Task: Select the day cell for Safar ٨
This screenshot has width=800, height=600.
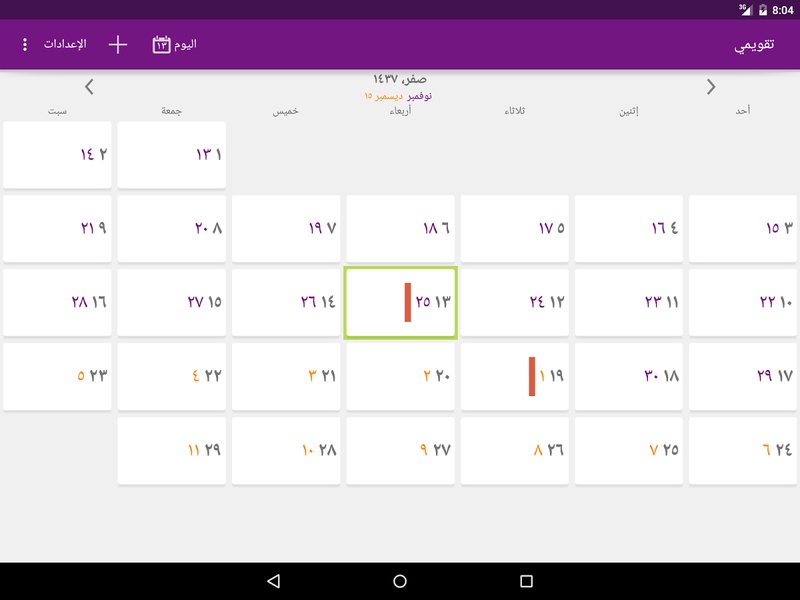Action: point(171,229)
